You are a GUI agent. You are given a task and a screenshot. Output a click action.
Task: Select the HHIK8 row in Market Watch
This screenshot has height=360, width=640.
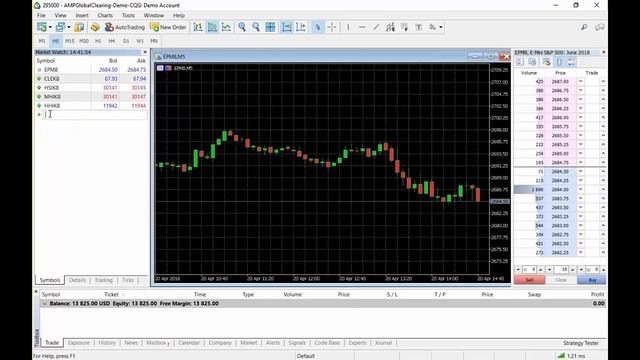point(91,106)
